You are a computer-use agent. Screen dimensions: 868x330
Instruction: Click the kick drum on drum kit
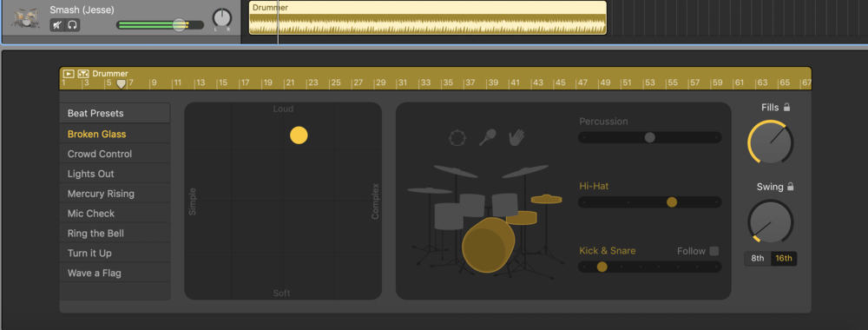pos(488,245)
